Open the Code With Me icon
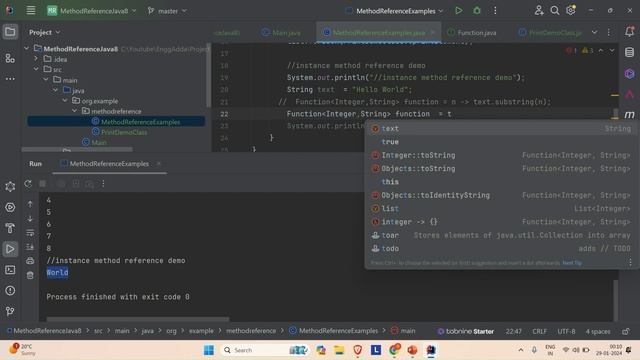This screenshot has width=640, height=360. pyautogui.click(x=539, y=11)
